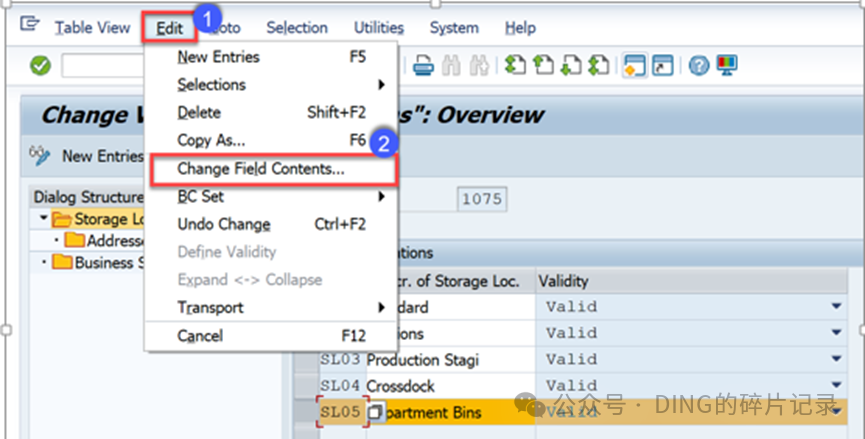Select the Storage Lo... tree item

[x=108, y=220]
